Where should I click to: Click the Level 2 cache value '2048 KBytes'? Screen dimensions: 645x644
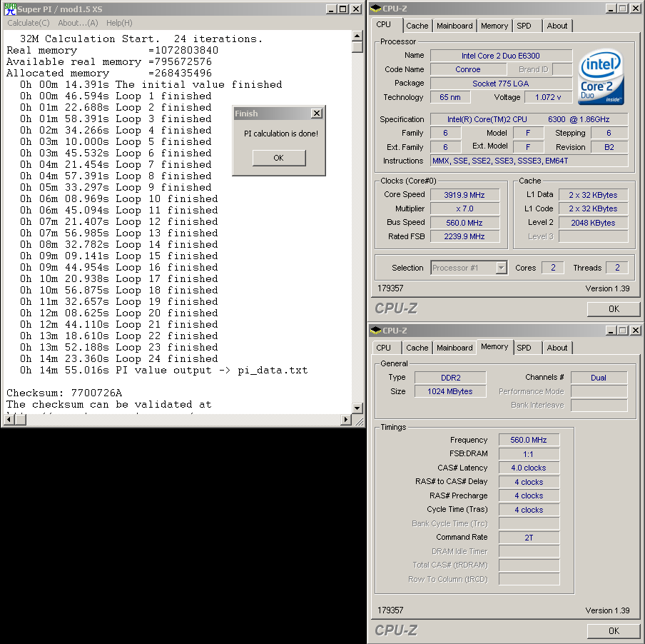(x=593, y=223)
